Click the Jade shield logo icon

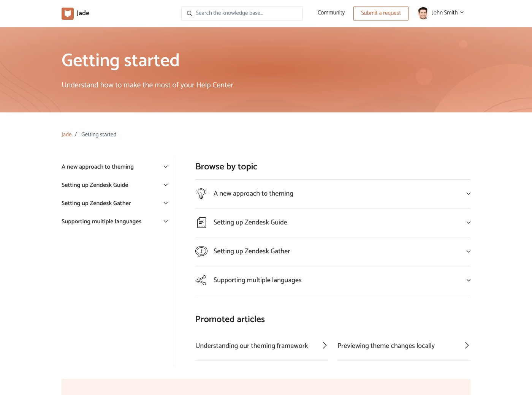point(68,14)
